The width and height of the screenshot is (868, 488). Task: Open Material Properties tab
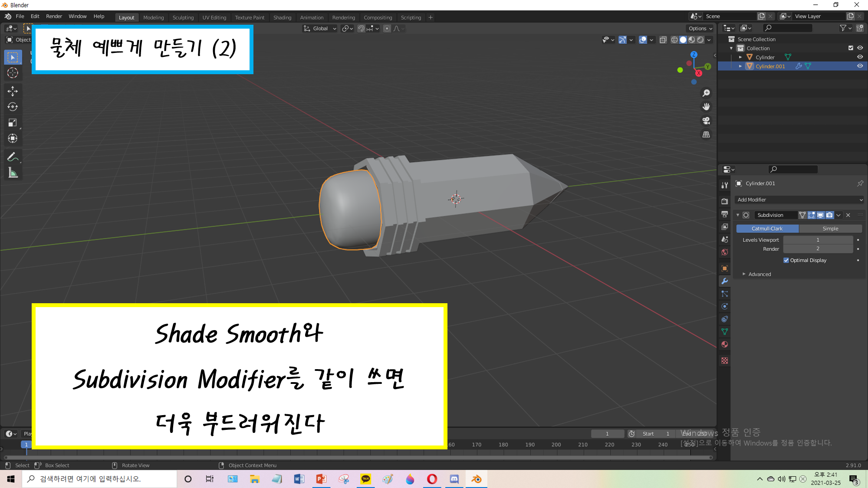click(724, 344)
